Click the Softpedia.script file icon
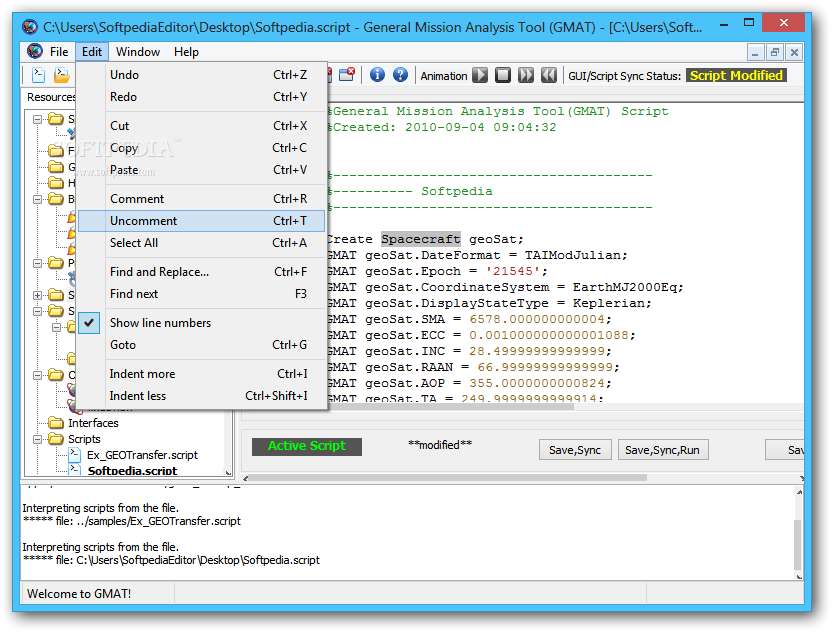This screenshot has width=832, height=632. click(75, 470)
